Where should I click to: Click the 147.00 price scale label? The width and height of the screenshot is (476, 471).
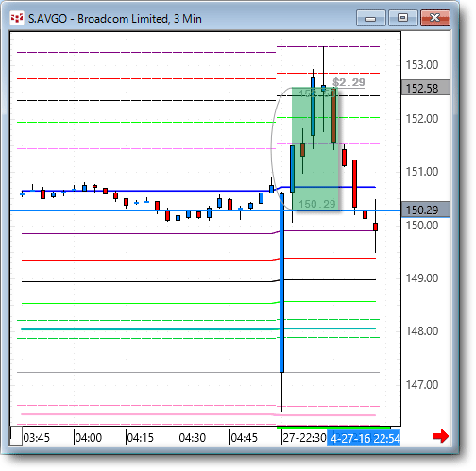coord(422,385)
